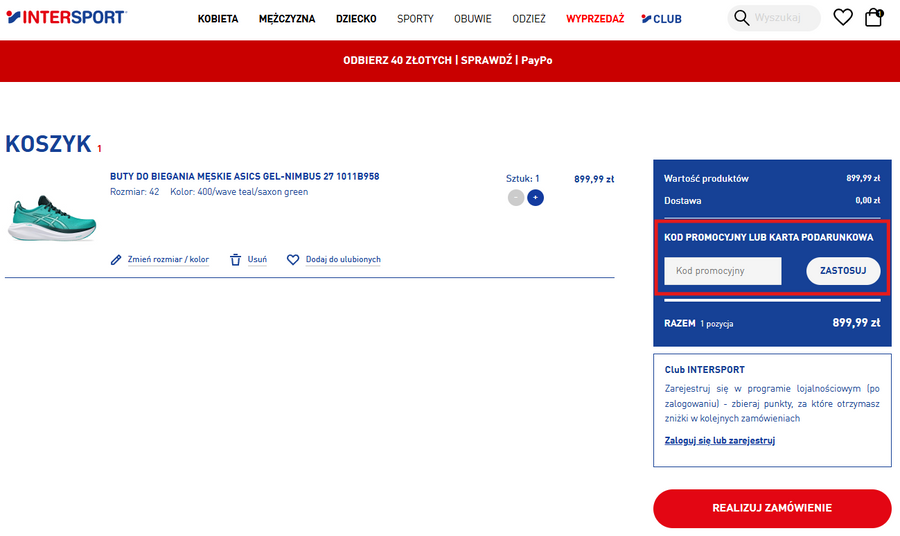The image size is (900, 536).
Task: Decrease quantity with the minus button
Action: pyautogui.click(x=515, y=198)
